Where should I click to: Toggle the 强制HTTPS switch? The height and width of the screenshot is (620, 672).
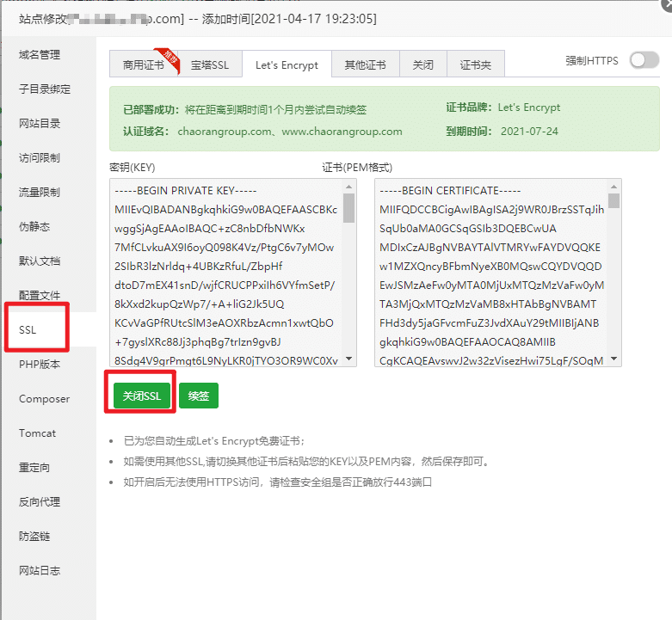click(x=644, y=60)
